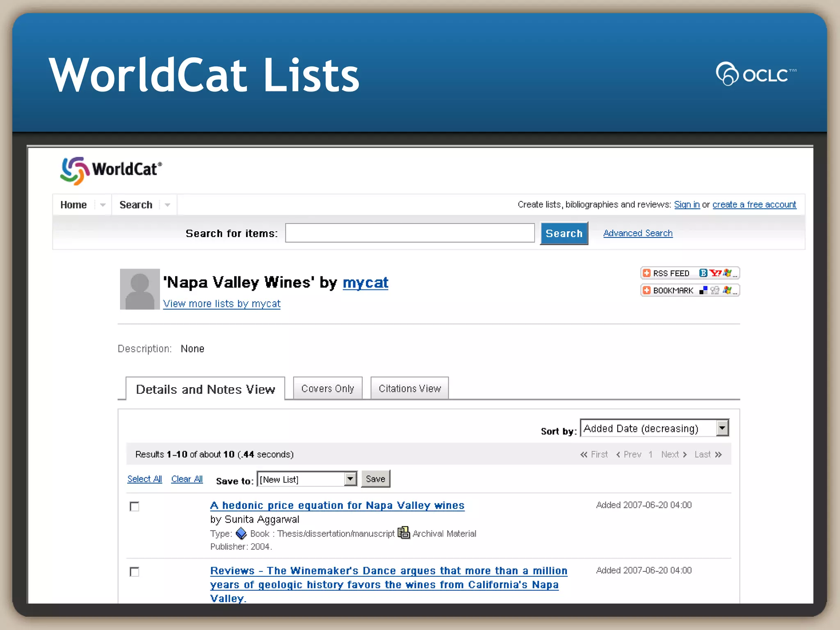The image size is (840, 630).
Task: Open the 'Reviews - The Winemaker's Dance' link
Action: pyautogui.click(x=388, y=584)
